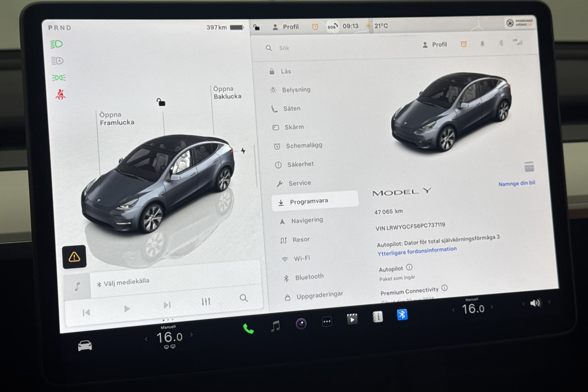Open the Lås settings menu
Image resolution: width=588 pixels, height=392 pixels.
click(280, 71)
